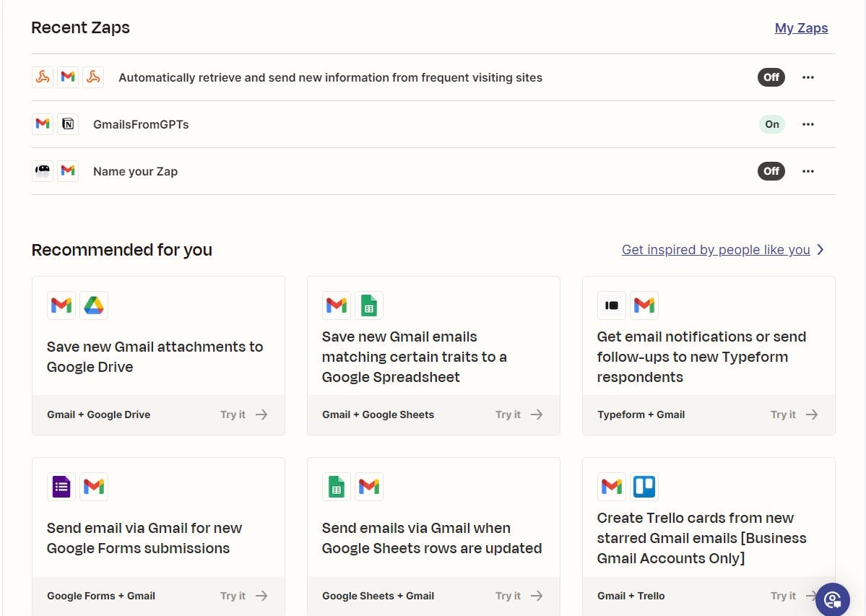
Task: Select the Save new Gmail attachments to Google Drive title
Action: (155, 357)
